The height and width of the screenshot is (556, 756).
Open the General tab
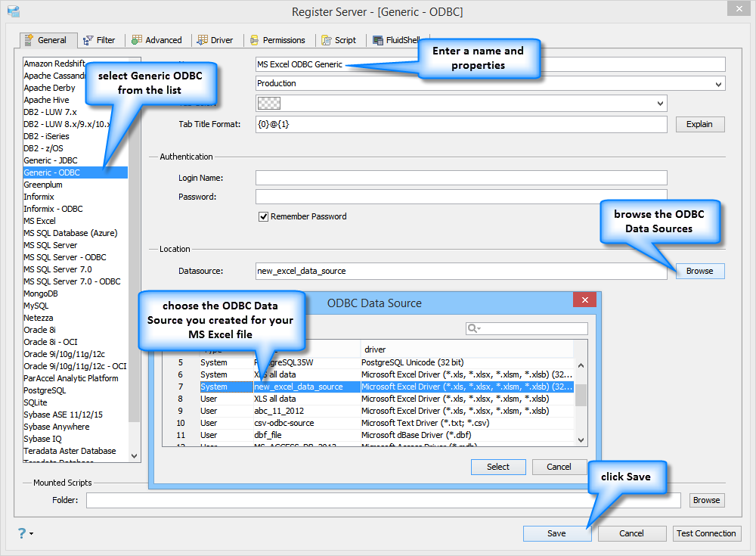(x=48, y=40)
